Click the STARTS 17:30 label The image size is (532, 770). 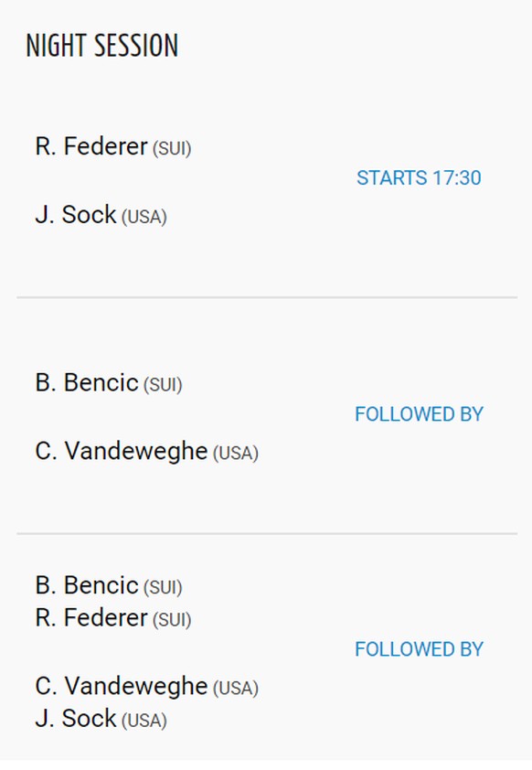[x=419, y=177]
